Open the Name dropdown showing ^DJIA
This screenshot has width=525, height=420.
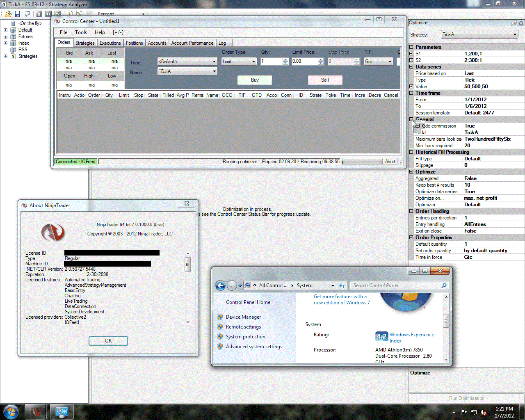[x=187, y=71]
